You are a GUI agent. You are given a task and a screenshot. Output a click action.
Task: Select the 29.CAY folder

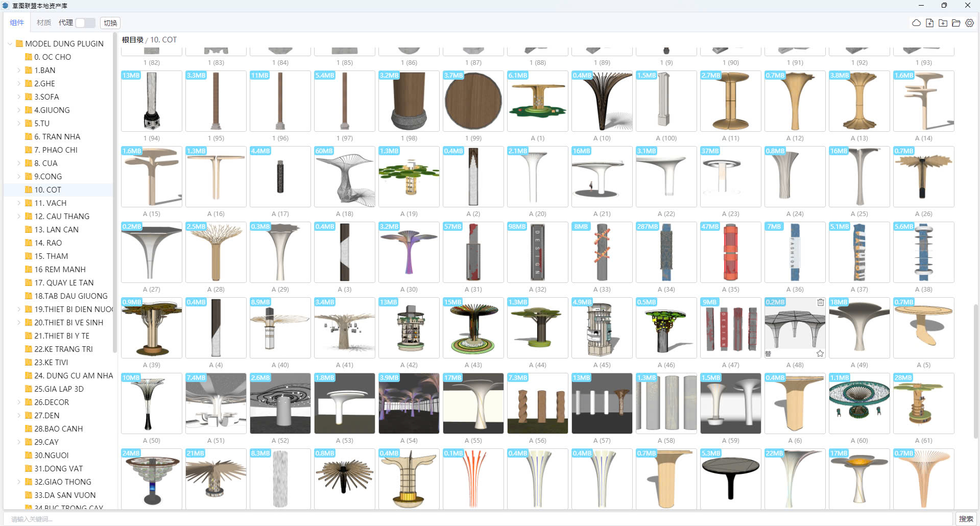(46, 442)
